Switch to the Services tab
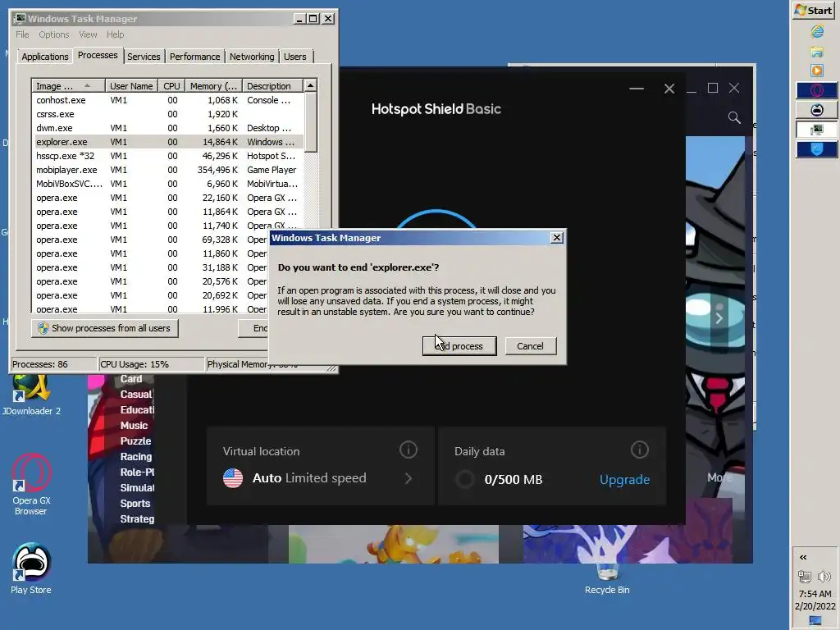 [144, 57]
